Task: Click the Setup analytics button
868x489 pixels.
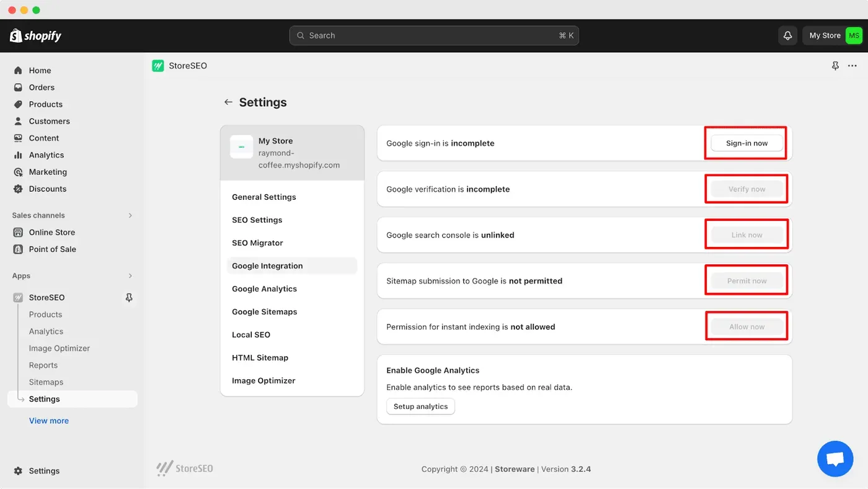Action: (420, 406)
